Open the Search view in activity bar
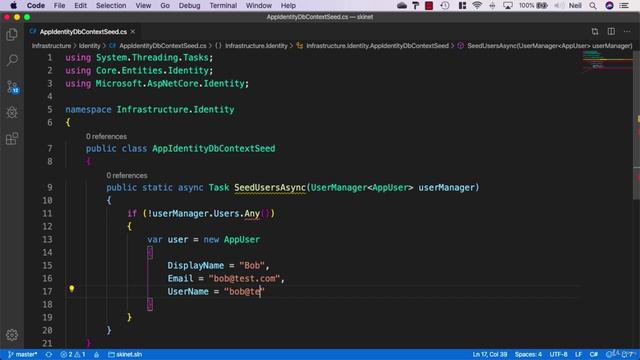640x360 pixels. 12,60
